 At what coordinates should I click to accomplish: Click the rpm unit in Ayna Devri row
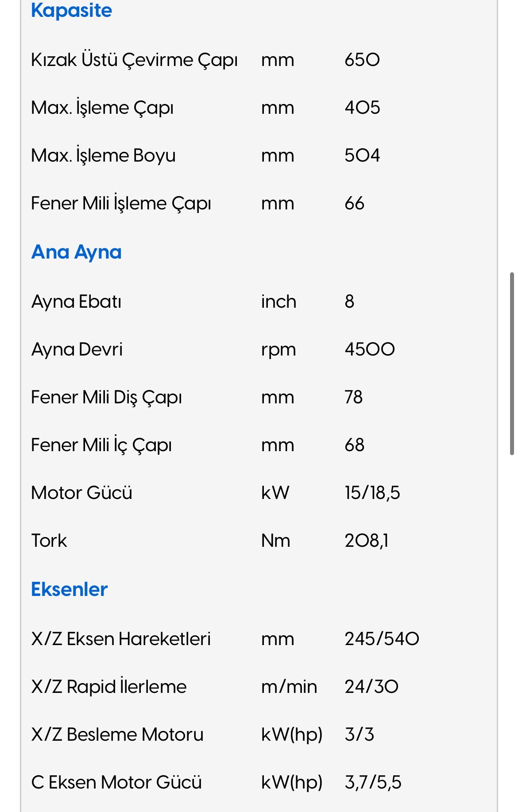278,350
